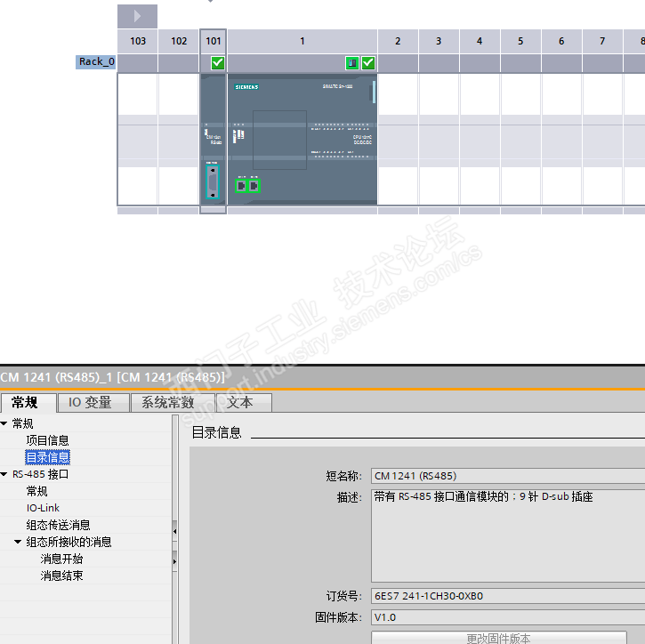Click slot header 4

pos(480,41)
